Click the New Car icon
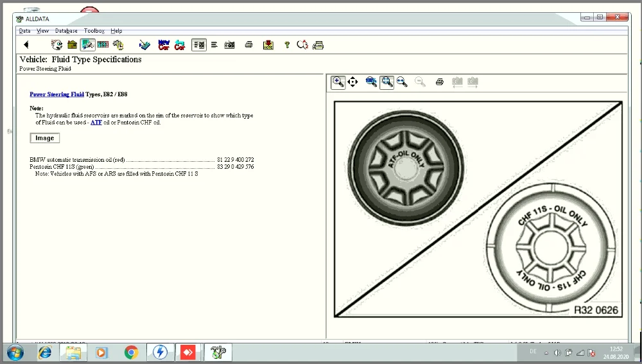This screenshot has height=364, width=642. 164,45
